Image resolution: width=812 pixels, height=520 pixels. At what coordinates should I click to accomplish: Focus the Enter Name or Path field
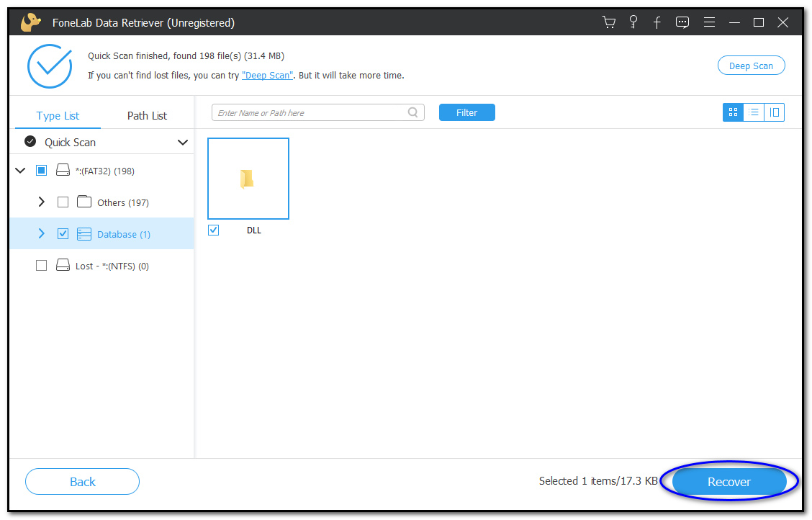[x=310, y=113]
